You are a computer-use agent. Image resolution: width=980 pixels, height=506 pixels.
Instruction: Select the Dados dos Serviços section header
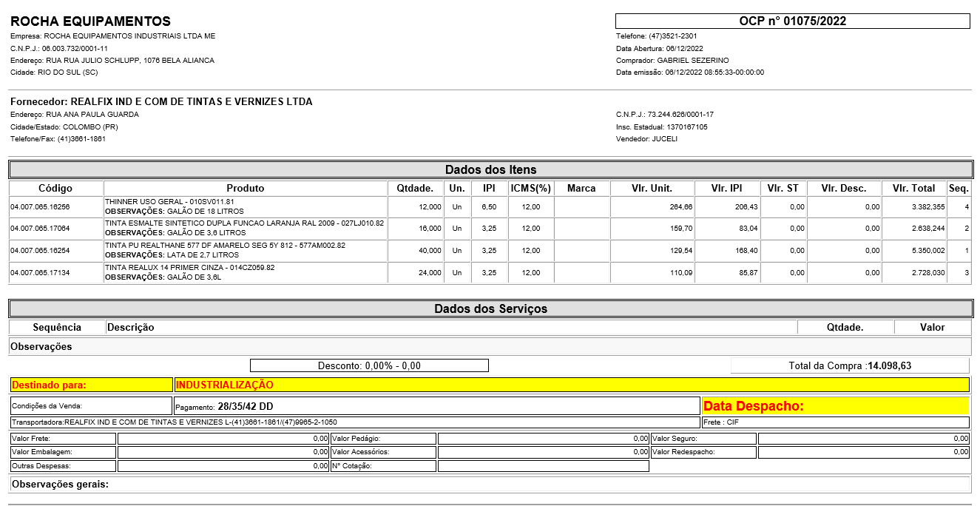[x=490, y=308]
